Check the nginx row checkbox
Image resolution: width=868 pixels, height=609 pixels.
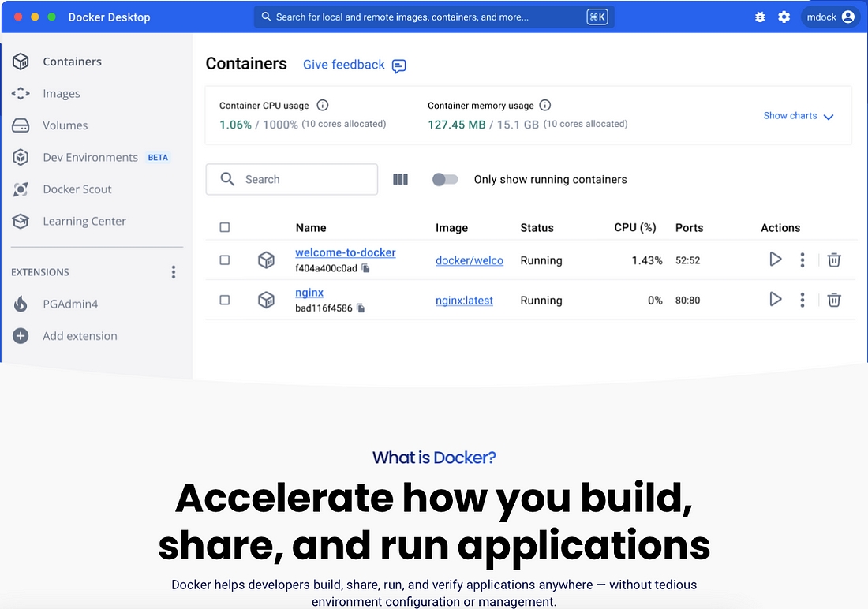click(225, 300)
